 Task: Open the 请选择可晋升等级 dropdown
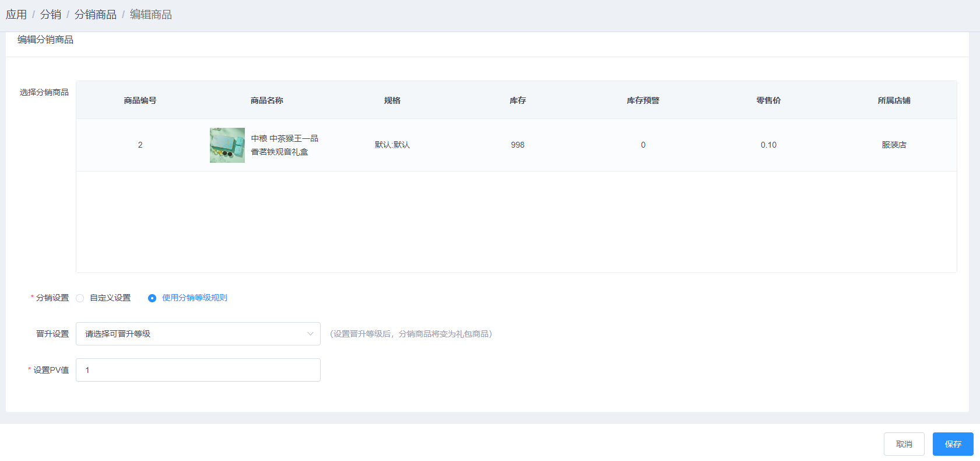(x=192, y=334)
